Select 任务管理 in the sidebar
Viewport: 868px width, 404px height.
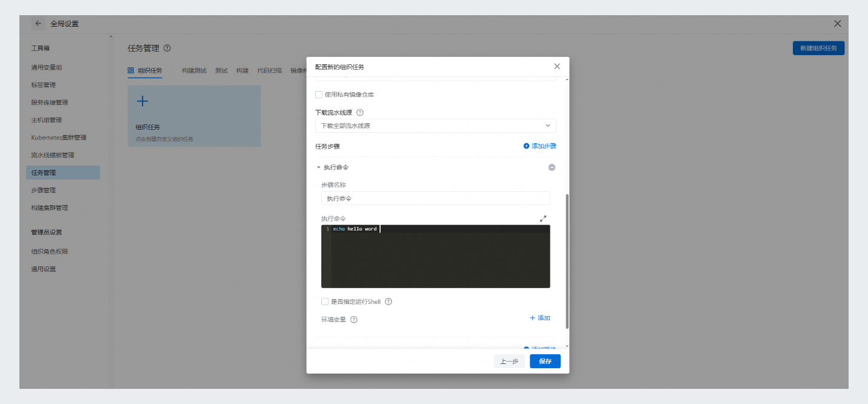pos(63,173)
